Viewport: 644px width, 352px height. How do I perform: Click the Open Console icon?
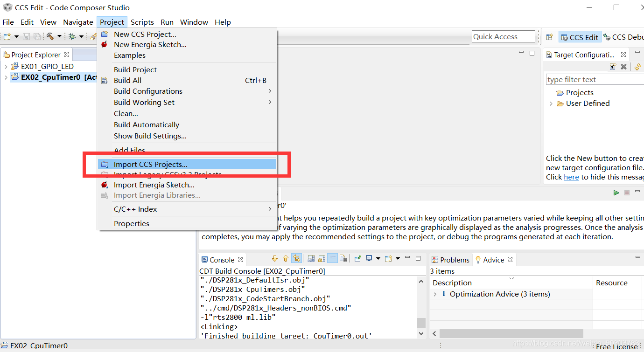point(388,258)
